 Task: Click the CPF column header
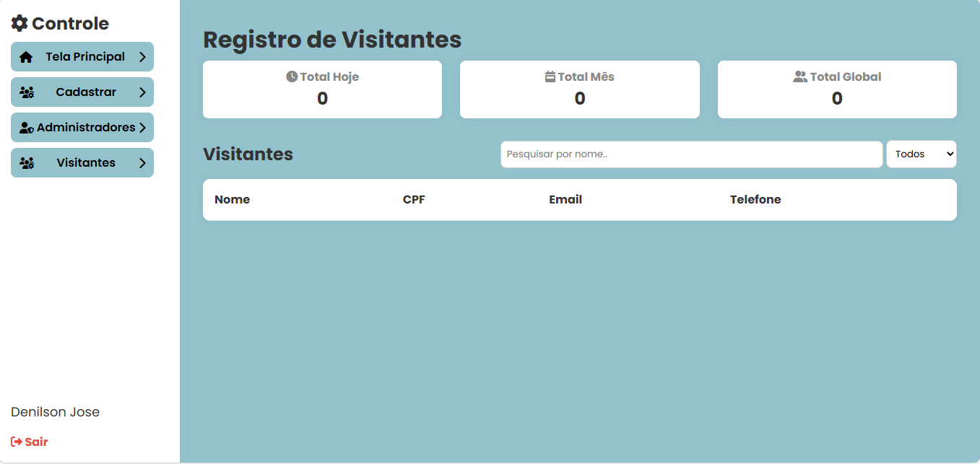coord(414,200)
